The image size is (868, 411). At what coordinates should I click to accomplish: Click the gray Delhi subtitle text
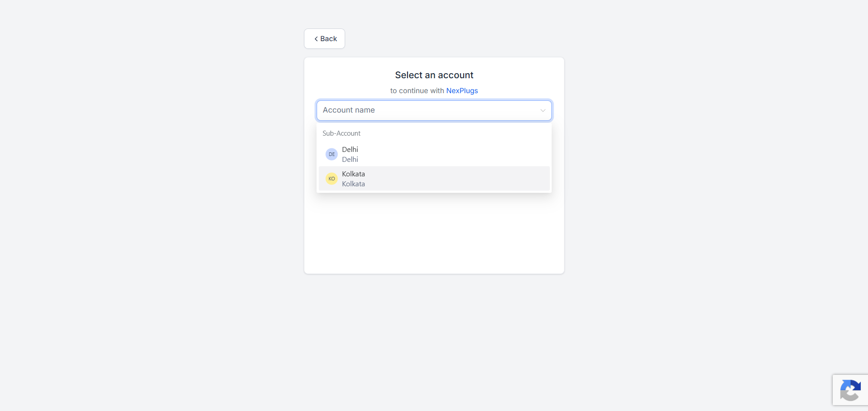(x=350, y=159)
